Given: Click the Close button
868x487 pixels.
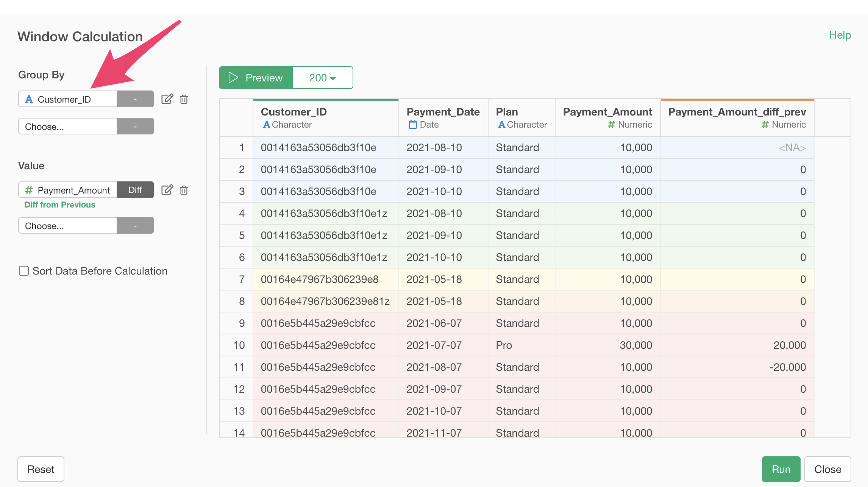Looking at the screenshot, I should [x=827, y=469].
